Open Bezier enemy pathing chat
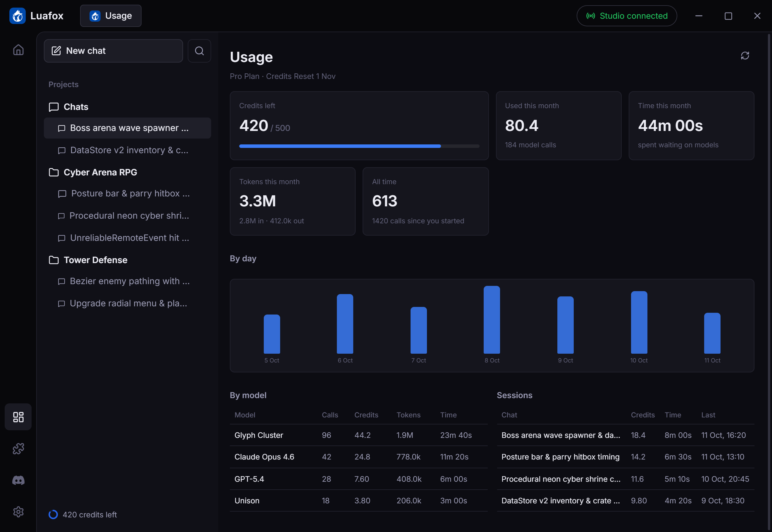The image size is (772, 532). (x=127, y=281)
